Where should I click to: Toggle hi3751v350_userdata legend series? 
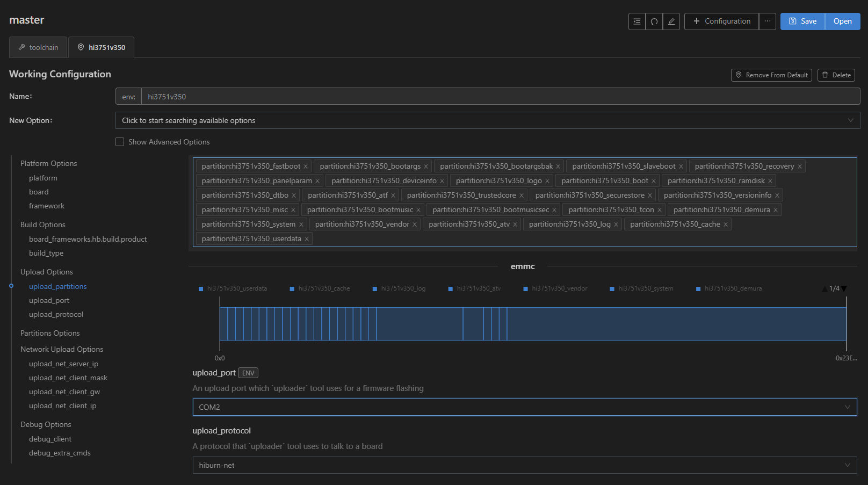pos(233,289)
